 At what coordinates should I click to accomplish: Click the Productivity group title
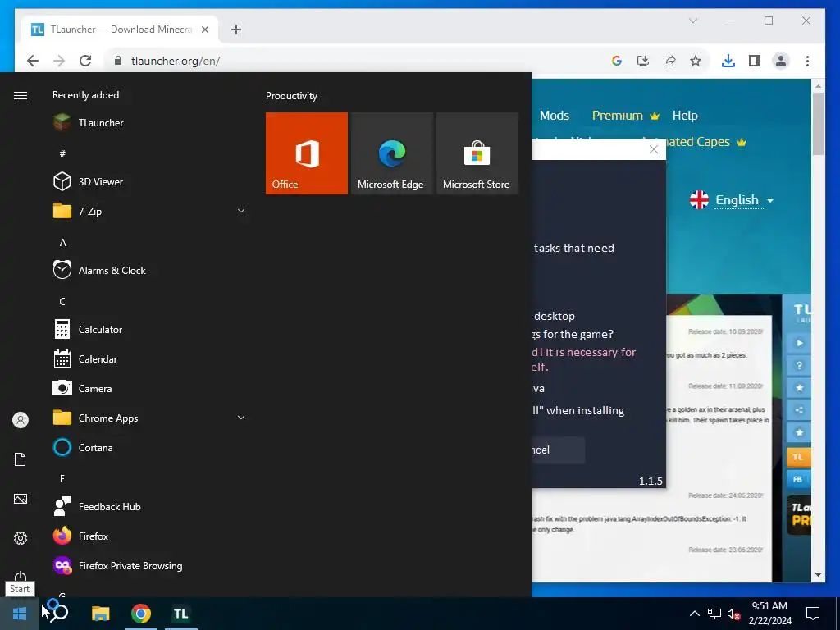291,96
